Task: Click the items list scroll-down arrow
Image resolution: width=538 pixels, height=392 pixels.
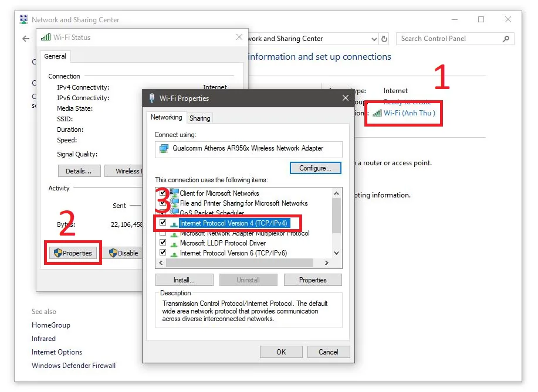Action: [x=337, y=253]
